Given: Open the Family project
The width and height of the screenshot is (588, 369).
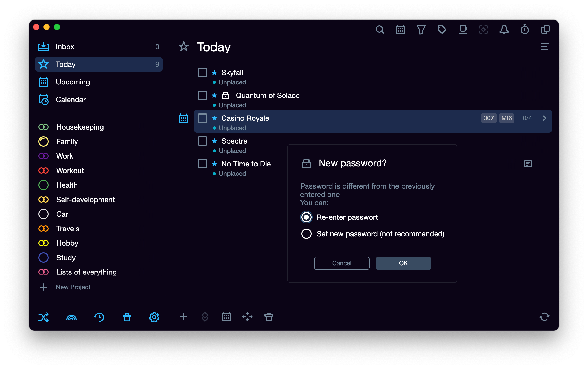Looking at the screenshot, I should click(99, 141).
